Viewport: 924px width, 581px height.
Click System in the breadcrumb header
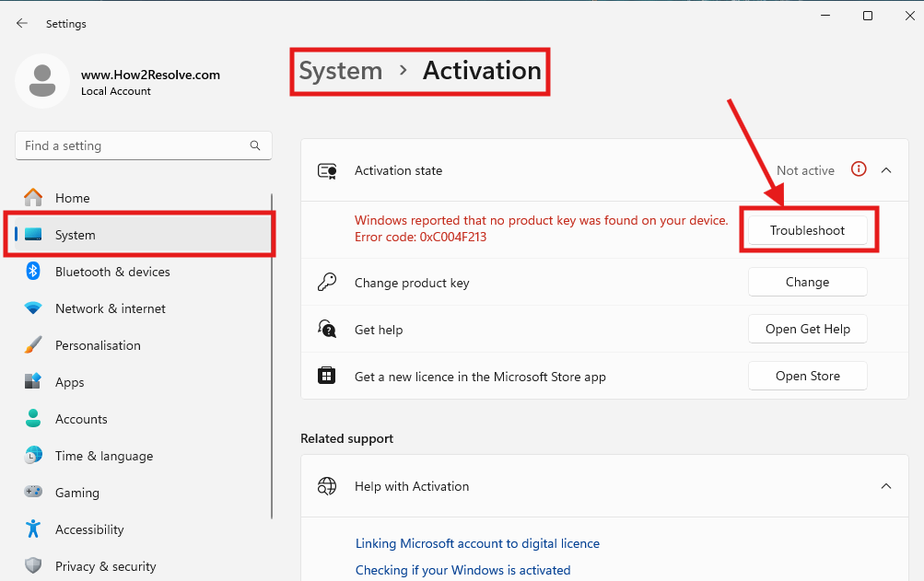341,71
